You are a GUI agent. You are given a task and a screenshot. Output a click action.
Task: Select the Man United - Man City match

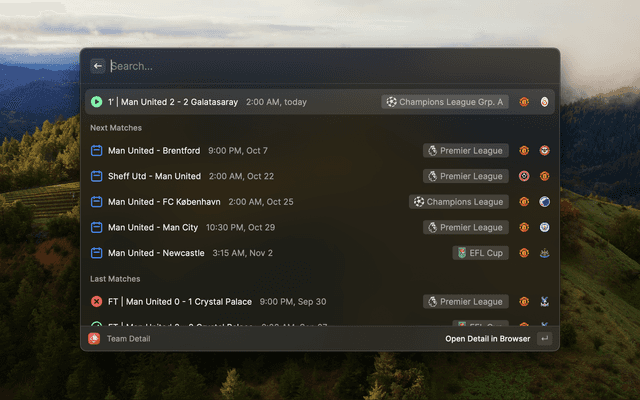pos(320,227)
